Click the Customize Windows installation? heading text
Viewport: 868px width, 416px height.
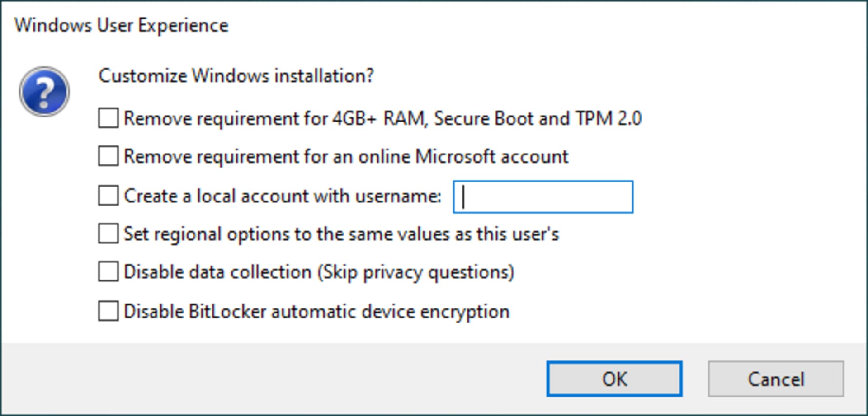(236, 75)
